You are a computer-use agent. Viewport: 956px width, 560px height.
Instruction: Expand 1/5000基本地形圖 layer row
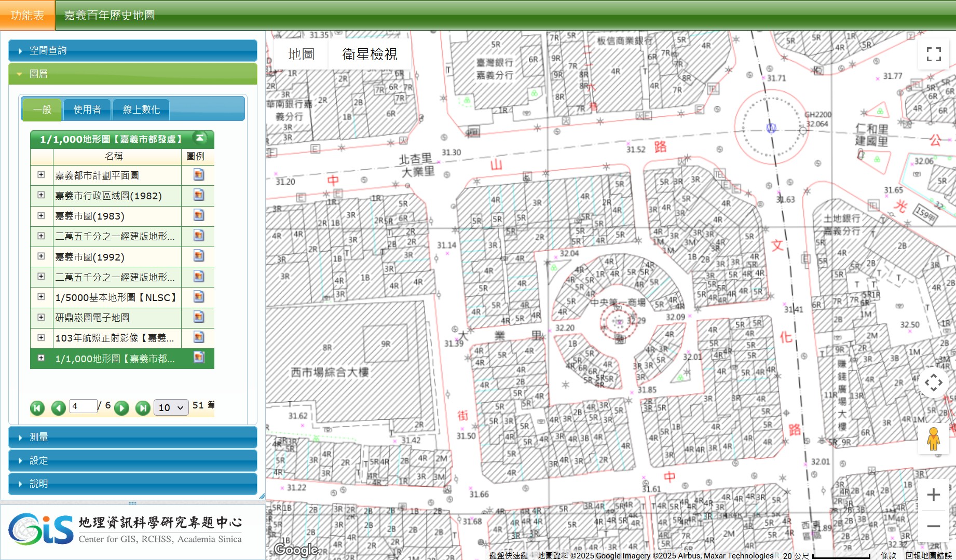tap(41, 297)
